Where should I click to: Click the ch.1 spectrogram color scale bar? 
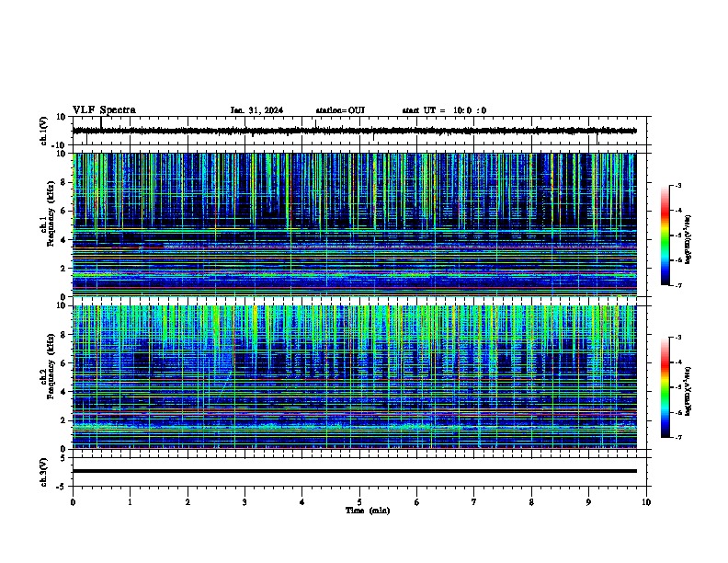tap(665, 236)
